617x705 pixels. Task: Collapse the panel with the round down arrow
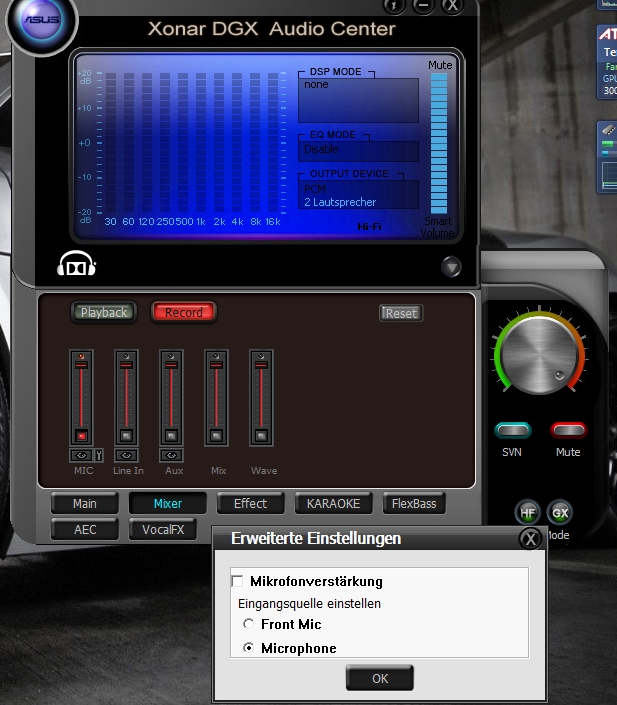click(x=451, y=267)
